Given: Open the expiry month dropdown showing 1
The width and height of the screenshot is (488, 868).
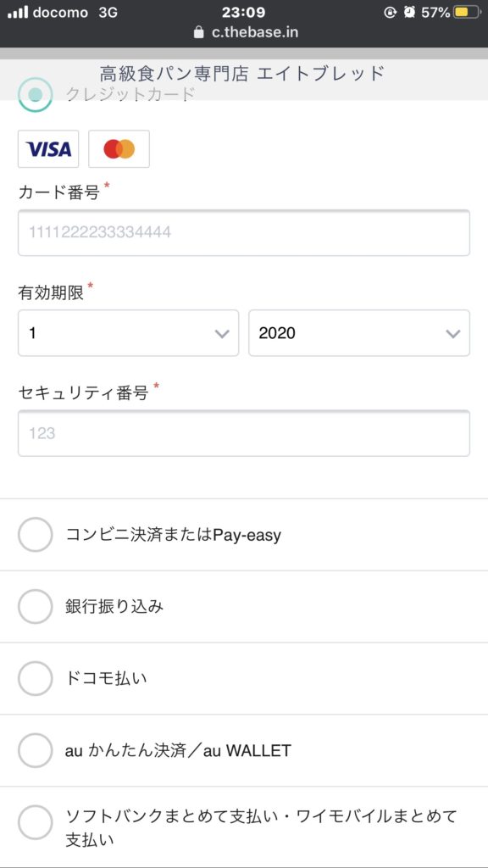Looking at the screenshot, I should [x=129, y=333].
